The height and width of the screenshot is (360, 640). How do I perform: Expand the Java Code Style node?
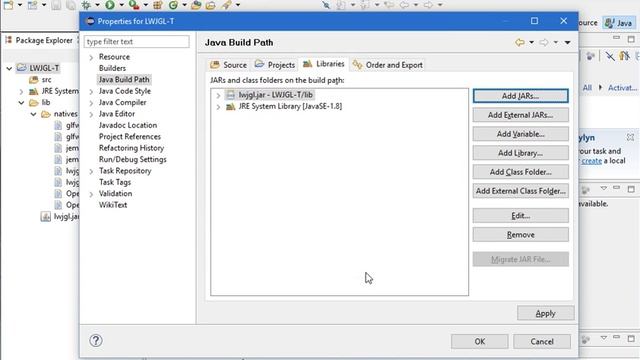(91, 92)
